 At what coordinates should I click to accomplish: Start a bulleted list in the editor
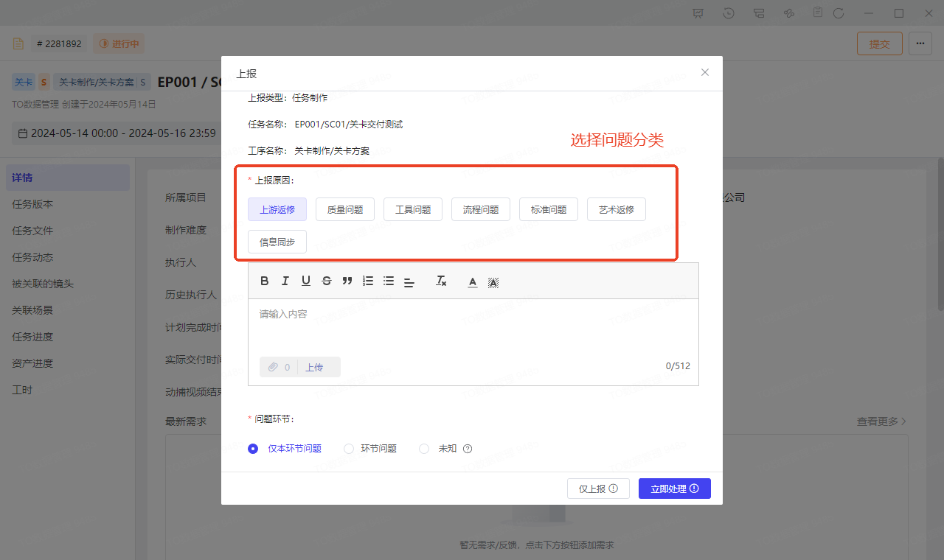(389, 281)
